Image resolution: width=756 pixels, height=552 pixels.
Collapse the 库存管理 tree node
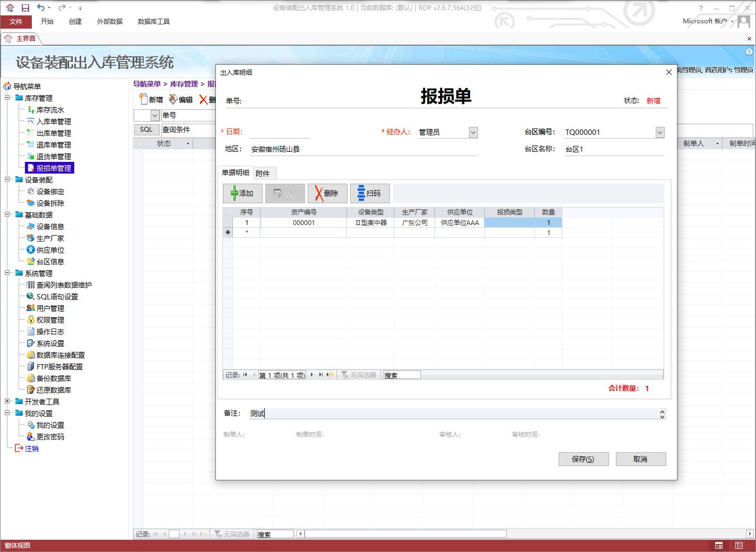click(7, 98)
